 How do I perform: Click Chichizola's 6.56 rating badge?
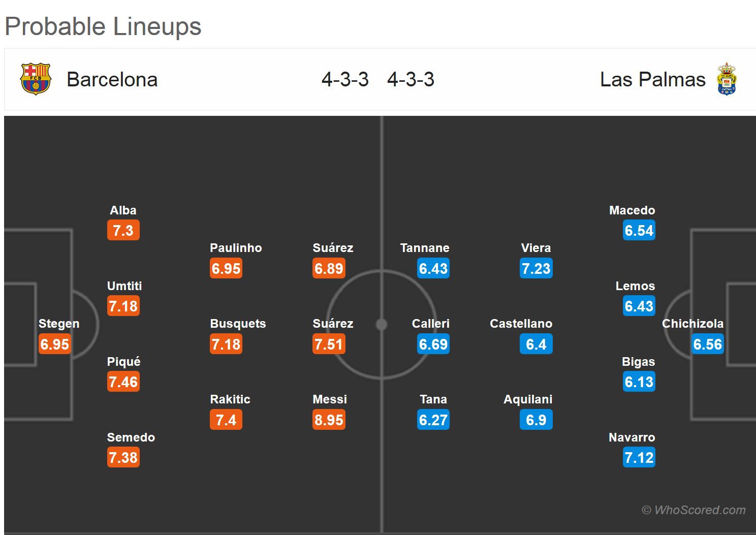click(707, 344)
